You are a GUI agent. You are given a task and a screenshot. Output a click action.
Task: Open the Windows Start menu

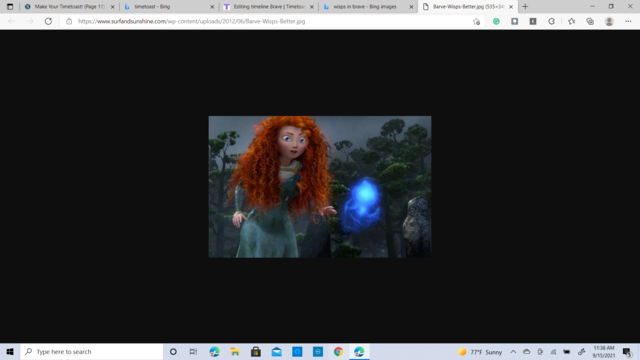[x=10, y=351]
